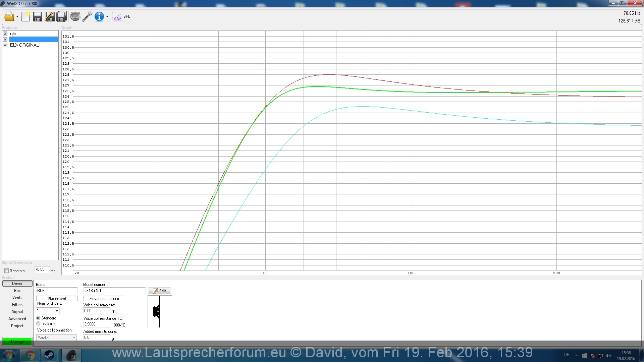Create a new project with blank page icon
Viewport: 644px width, 362px height.
coord(26,16)
